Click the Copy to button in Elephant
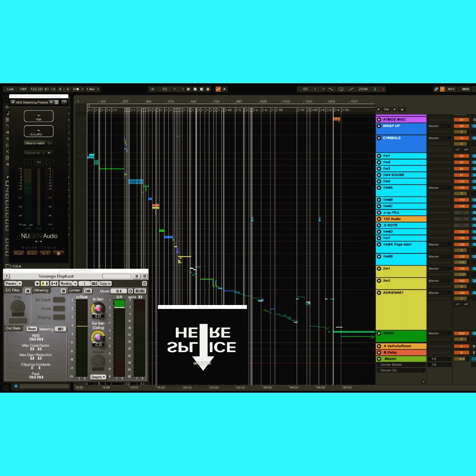This screenshot has height=476, width=476. pyautogui.click(x=105, y=283)
